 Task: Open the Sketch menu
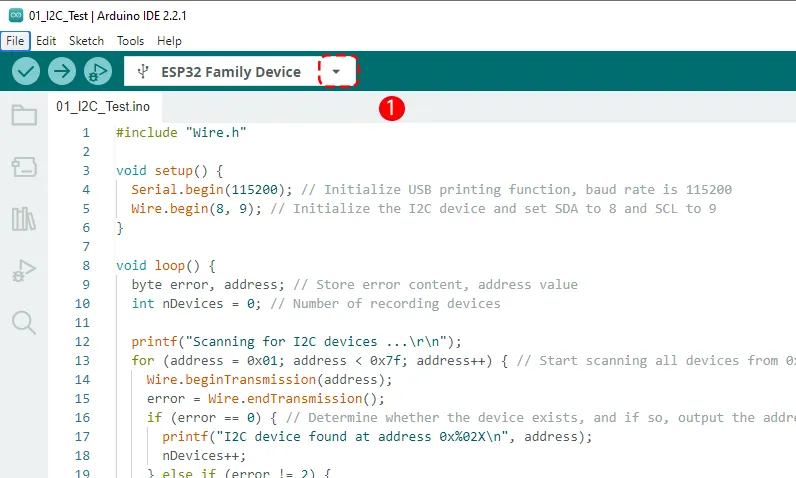pos(86,41)
